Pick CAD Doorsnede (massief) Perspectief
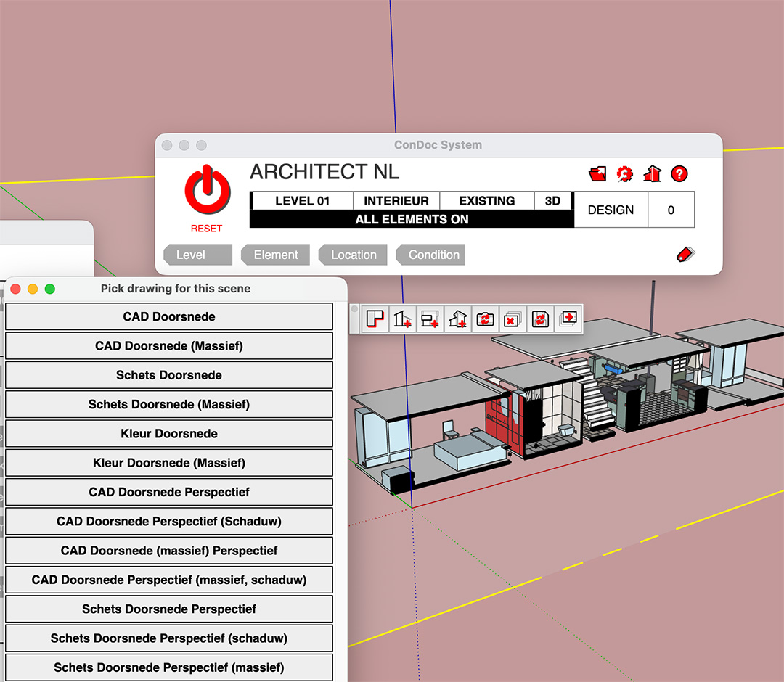Viewport: 784px width, 682px height. (x=169, y=551)
